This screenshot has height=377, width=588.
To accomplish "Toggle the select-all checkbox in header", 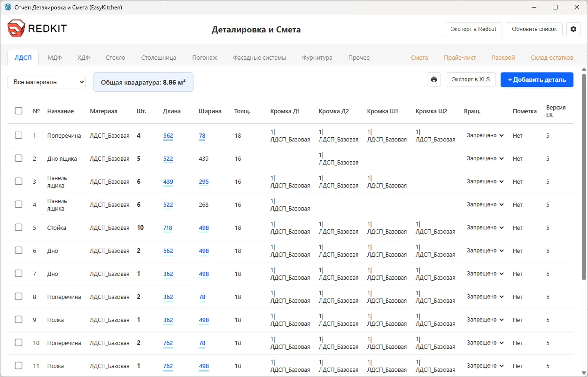I will 18,111.
